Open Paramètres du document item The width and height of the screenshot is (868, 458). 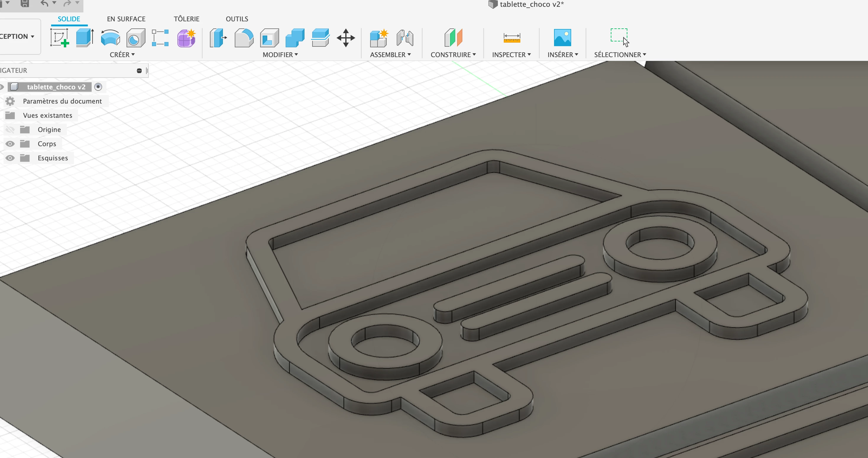coord(62,101)
